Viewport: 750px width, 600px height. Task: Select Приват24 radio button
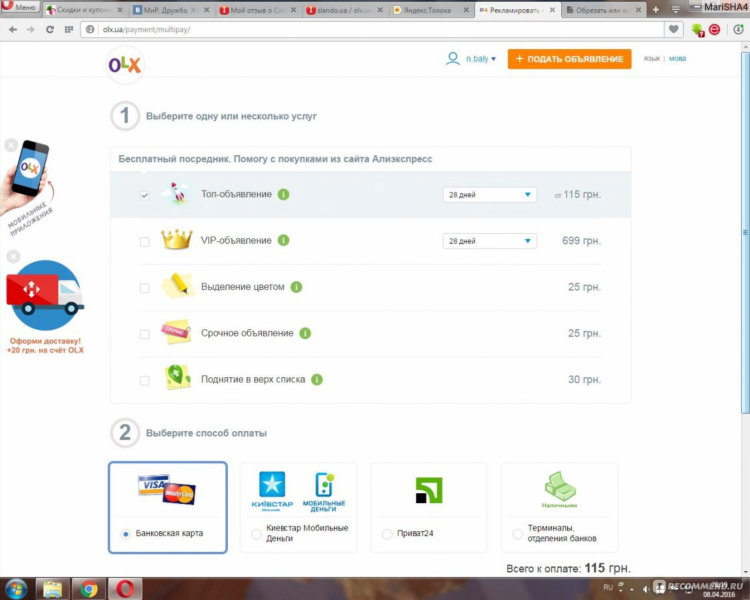387,533
